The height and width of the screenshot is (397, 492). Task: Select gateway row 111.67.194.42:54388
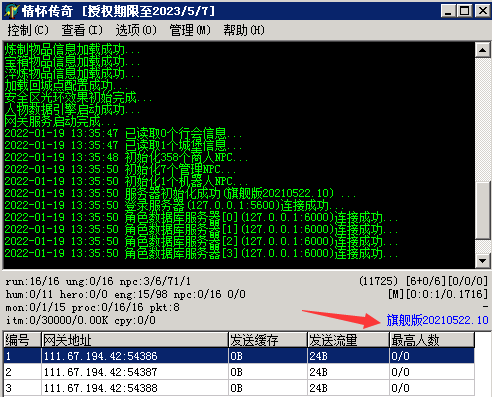coord(239,388)
